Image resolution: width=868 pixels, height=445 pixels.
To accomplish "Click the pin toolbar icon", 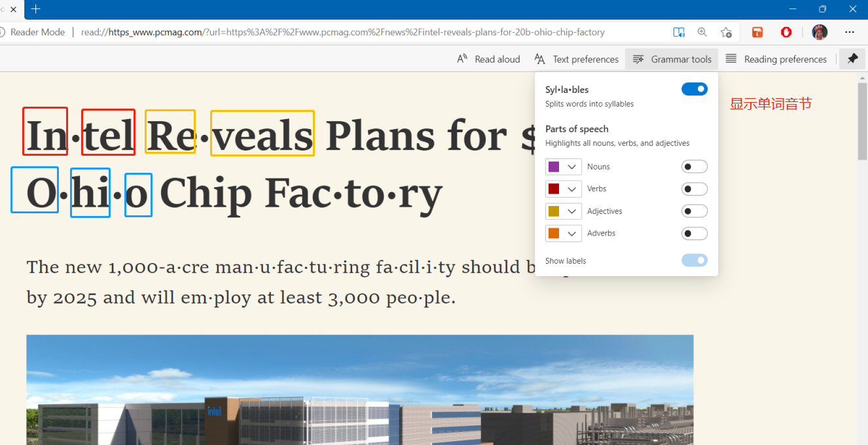I will [852, 59].
